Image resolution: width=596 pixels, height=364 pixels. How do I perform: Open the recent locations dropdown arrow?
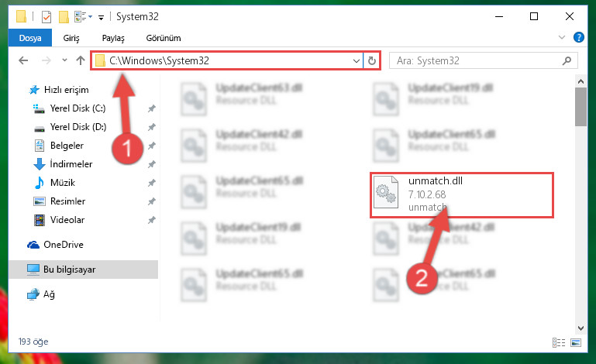point(64,60)
